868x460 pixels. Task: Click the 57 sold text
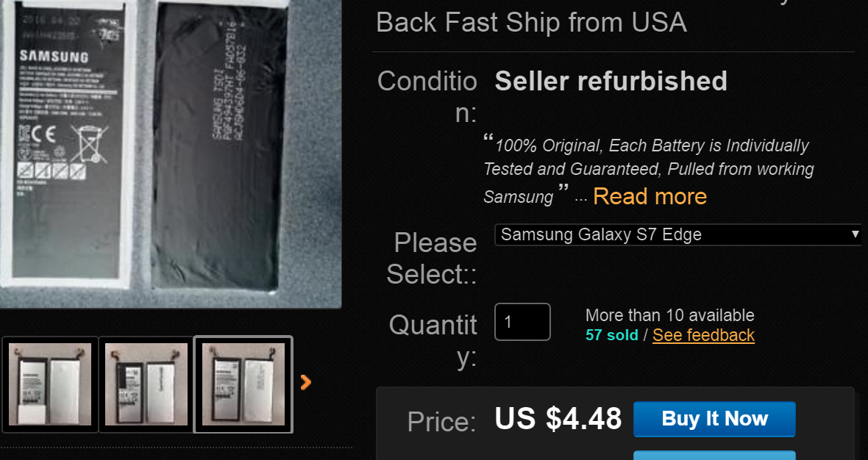(612, 335)
